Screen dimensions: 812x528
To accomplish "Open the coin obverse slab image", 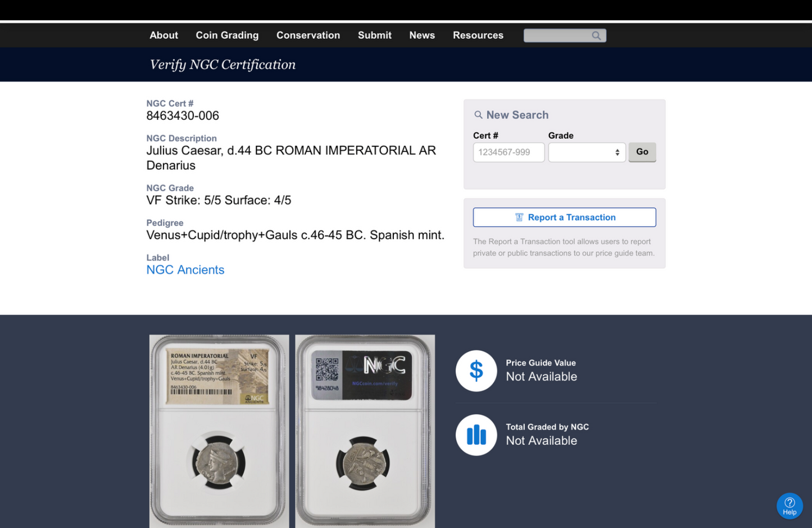I will (219, 431).
